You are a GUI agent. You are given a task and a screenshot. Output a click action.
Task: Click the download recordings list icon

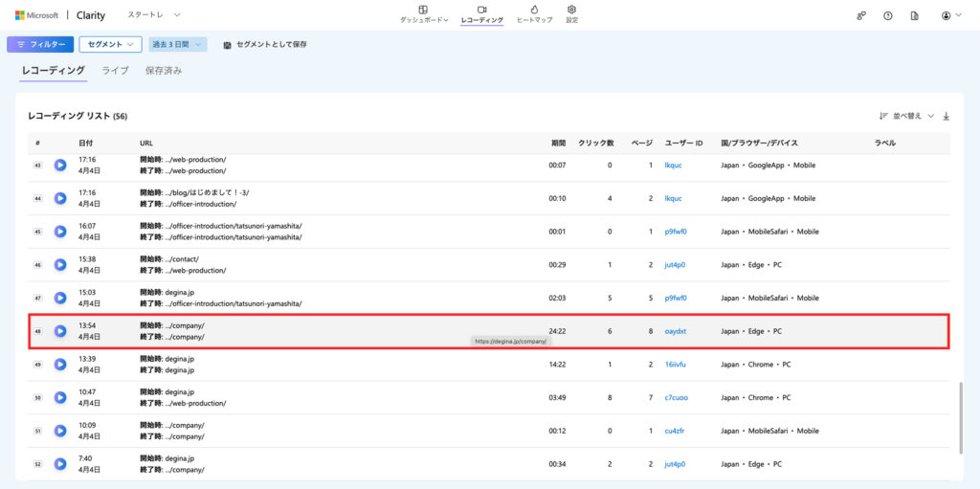coord(947,116)
